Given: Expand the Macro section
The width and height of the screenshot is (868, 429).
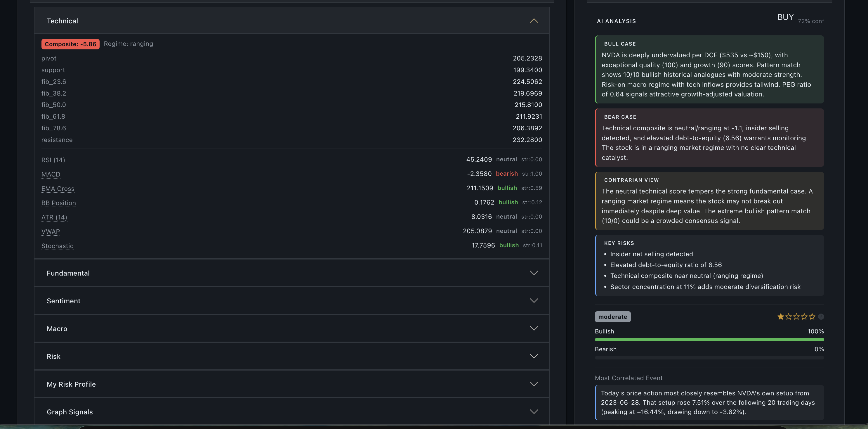Looking at the screenshot, I should pyautogui.click(x=292, y=328).
